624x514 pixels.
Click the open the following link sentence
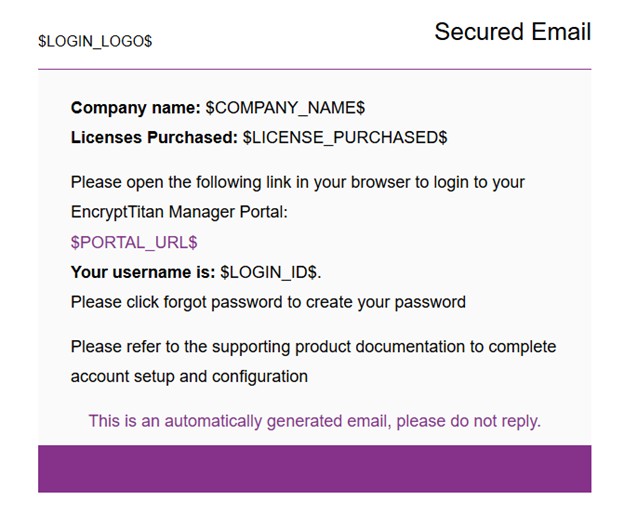click(x=298, y=183)
